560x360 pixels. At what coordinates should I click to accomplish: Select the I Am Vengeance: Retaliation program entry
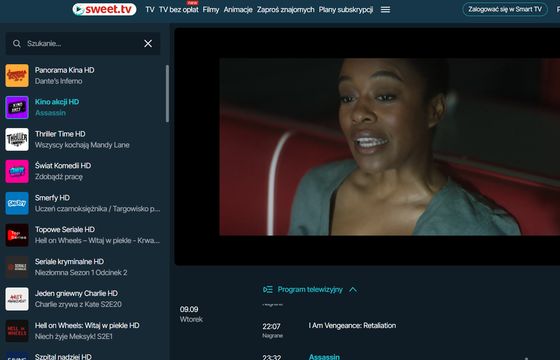point(352,326)
